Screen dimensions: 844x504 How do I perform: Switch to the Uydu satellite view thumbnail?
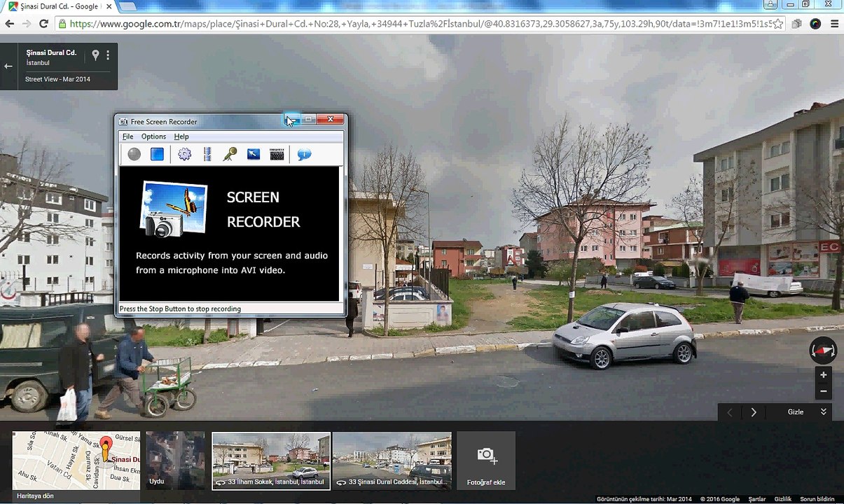(x=175, y=461)
